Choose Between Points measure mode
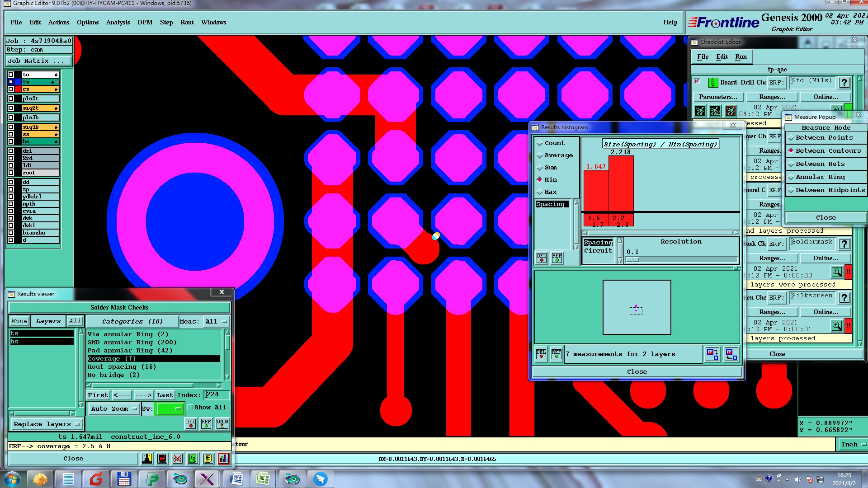 tap(824, 138)
